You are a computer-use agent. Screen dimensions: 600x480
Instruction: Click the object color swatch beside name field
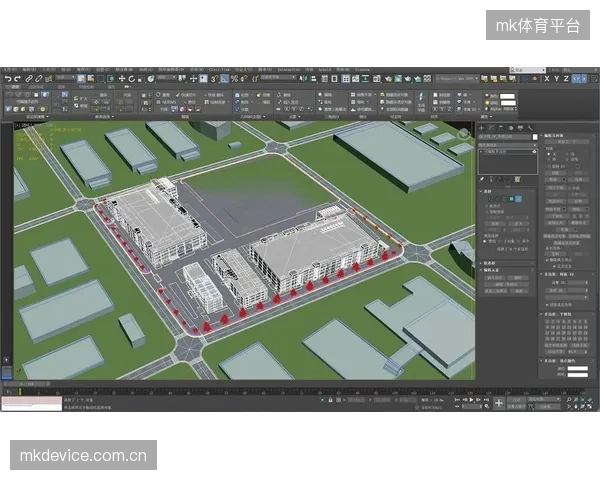[x=535, y=137]
